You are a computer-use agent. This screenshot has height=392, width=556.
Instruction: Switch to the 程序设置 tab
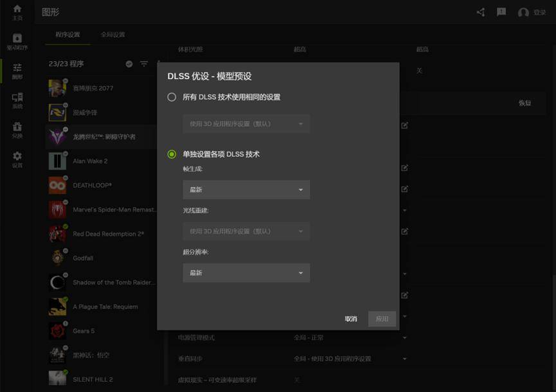(x=67, y=35)
